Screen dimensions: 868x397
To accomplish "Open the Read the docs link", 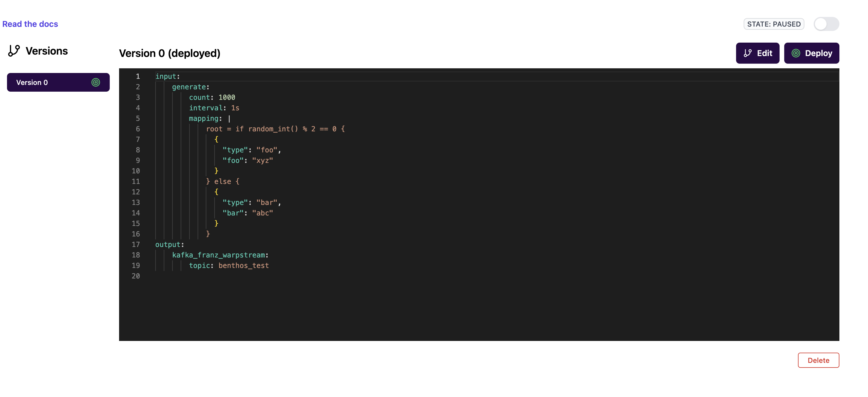I will (x=30, y=24).
